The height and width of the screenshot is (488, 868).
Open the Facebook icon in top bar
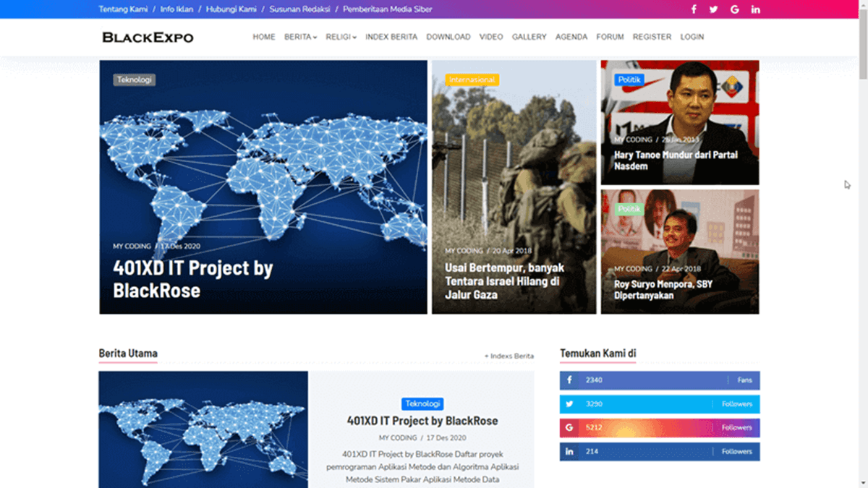coord(694,9)
